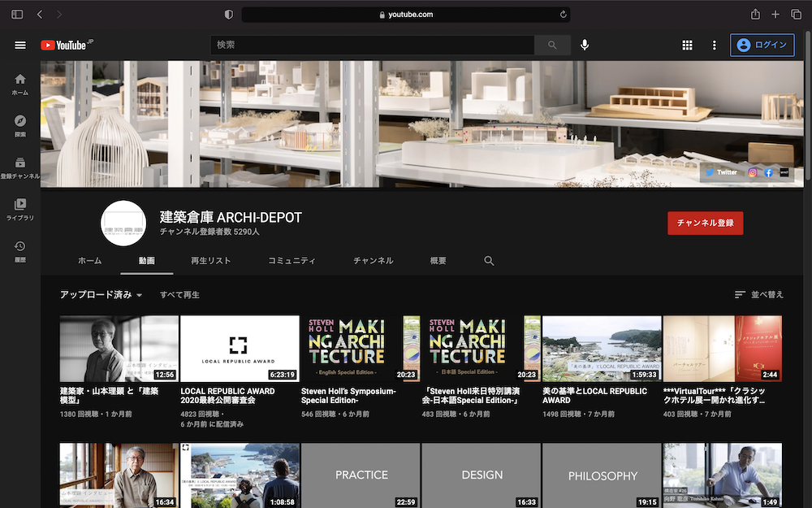Open the three-dot settings menu
This screenshot has height=508, width=812.
pos(714,45)
